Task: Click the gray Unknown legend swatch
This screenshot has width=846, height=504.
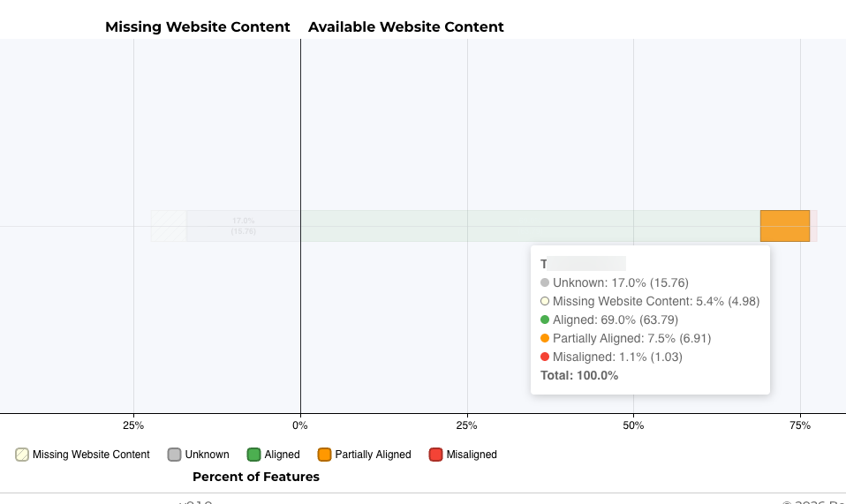Action: point(174,455)
